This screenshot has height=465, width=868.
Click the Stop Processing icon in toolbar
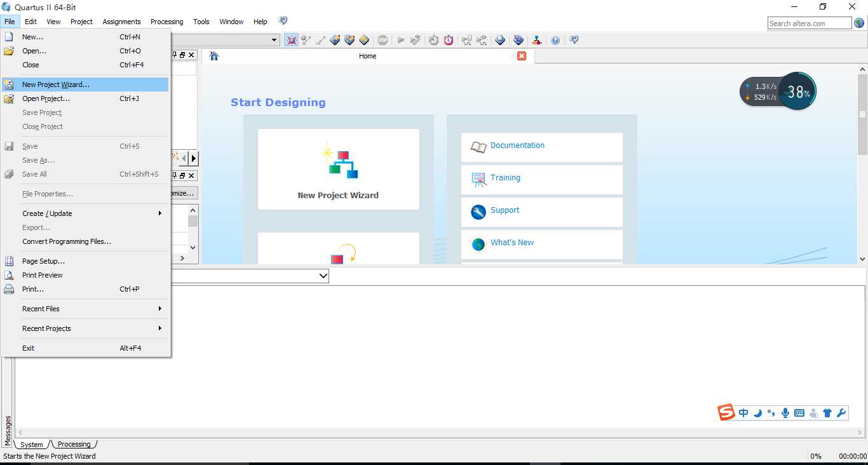coord(383,40)
